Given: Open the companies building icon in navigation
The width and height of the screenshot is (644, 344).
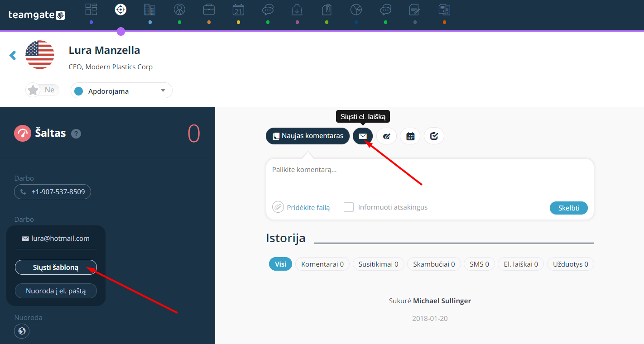Looking at the screenshot, I should tap(150, 10).
